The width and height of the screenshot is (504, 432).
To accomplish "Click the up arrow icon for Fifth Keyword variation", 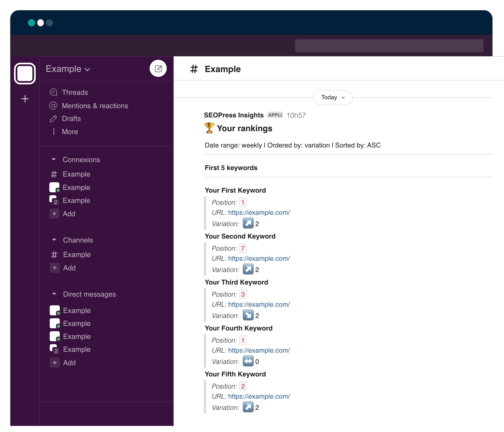I will point(248,407).
